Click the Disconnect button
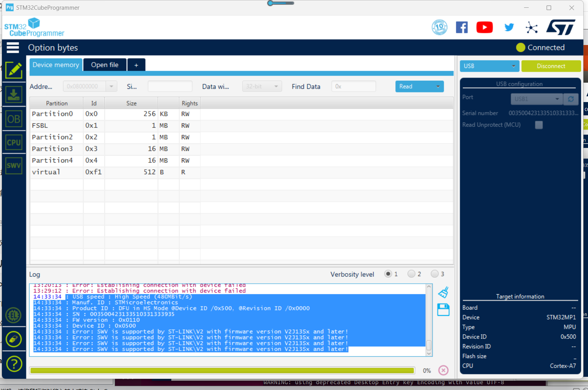The height and width of the screenshot is (390, 588). coord(551,66)
